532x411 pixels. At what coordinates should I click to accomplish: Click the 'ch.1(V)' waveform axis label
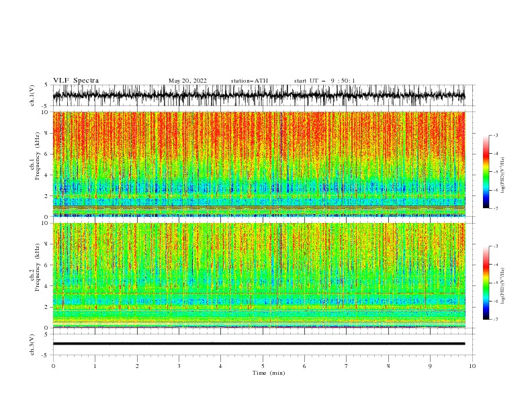point(32,95)
